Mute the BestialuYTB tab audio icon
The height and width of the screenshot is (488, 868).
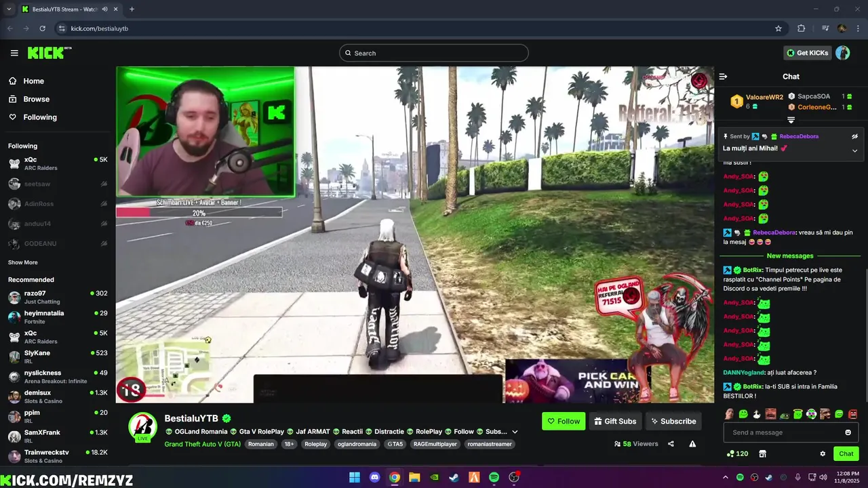(104, 9)
